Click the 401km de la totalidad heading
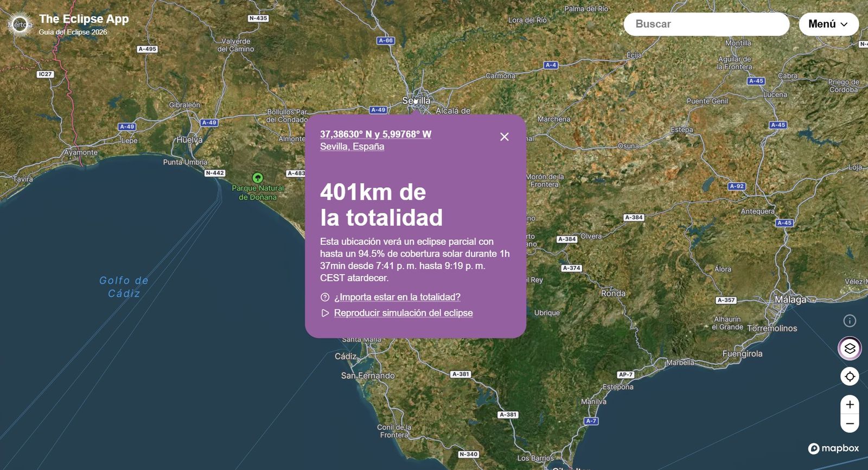The height and width of the screenshot is (470, 868). pyautogui.click(x=381, y=205)
